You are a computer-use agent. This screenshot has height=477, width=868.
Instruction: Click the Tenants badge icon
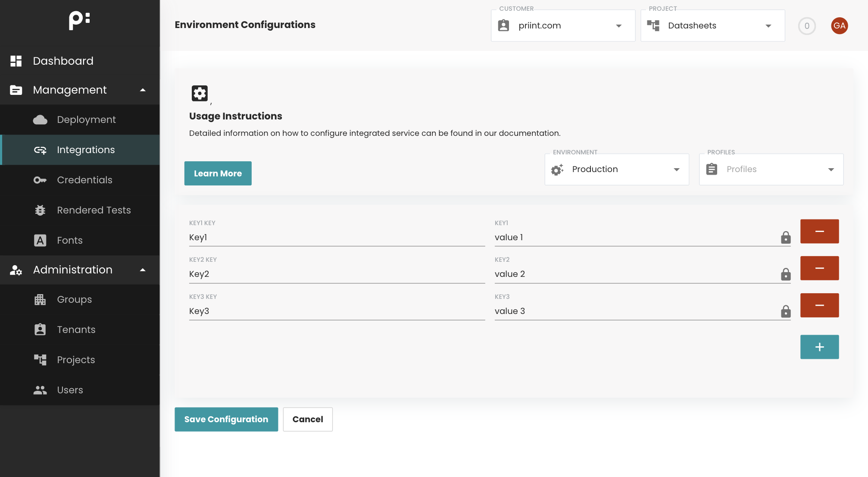pos(40,330)
